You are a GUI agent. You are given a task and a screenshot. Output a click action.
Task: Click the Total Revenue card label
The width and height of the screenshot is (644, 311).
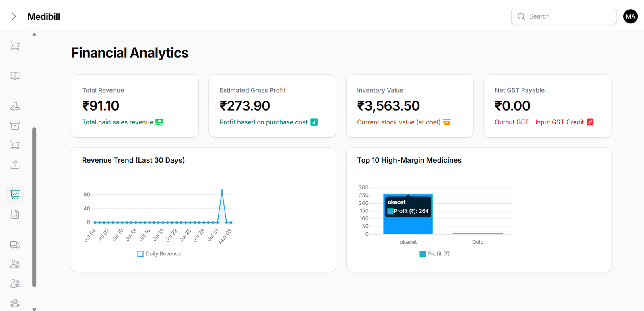coord(103,90)
